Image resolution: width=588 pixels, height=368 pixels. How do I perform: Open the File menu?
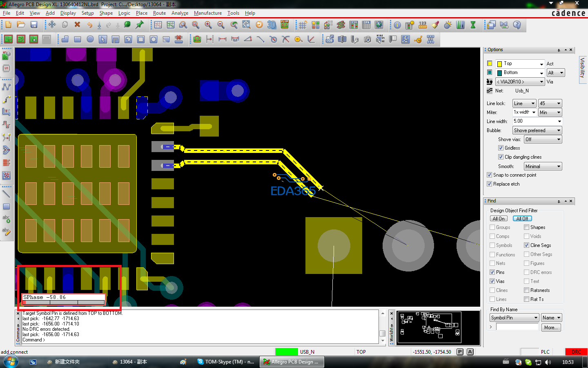tap(7, 13)
